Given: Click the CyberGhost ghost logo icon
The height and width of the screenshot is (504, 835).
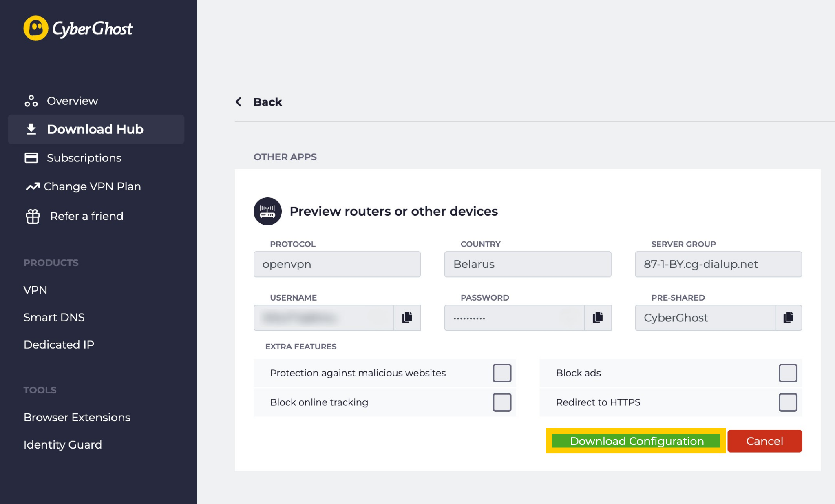Looking at the screenshot, I should click(x=36, y=28).
